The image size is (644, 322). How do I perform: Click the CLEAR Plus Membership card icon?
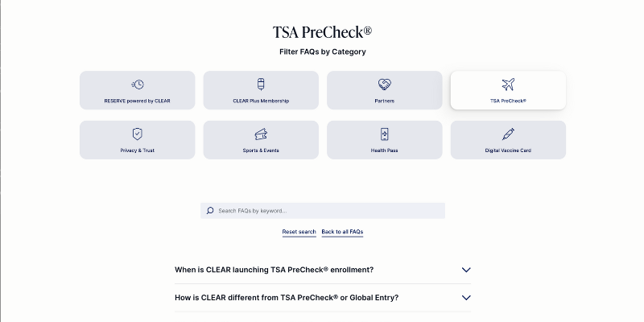[x=261, y=85]
